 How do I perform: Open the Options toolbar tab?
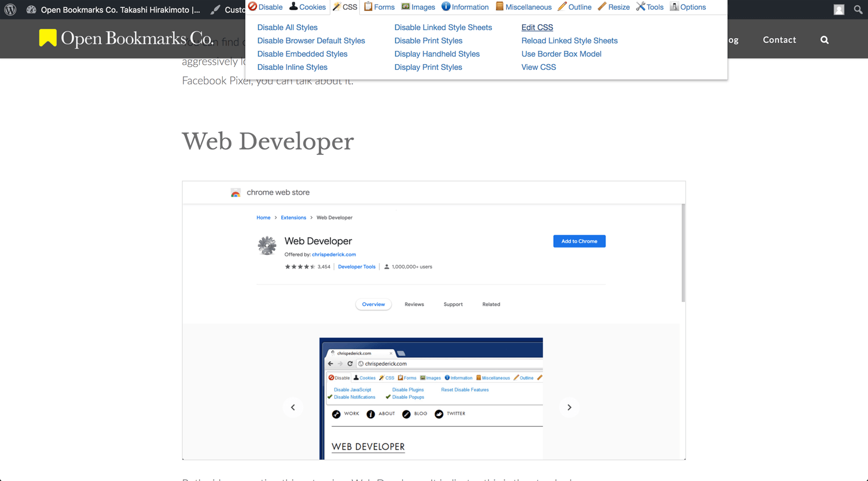687,7
